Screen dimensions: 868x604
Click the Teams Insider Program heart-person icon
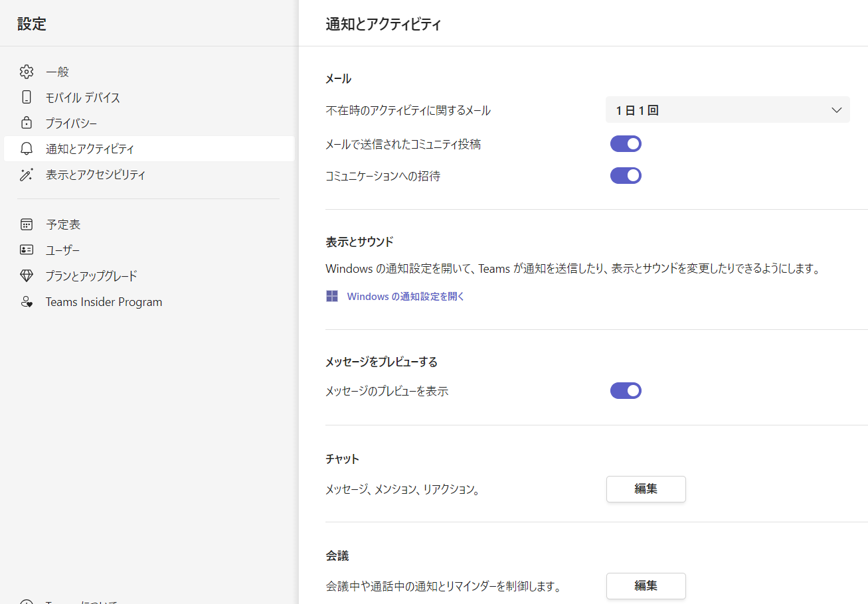[27, 302]
